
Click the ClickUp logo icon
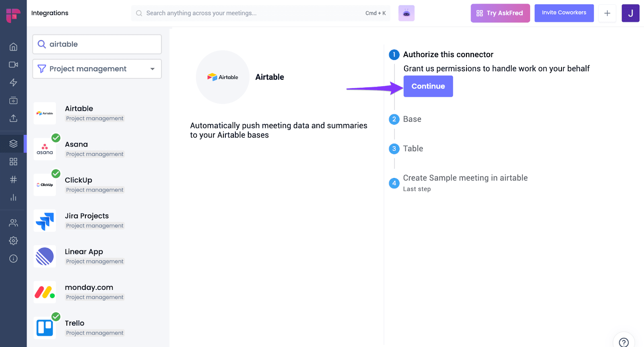click(45, 185)
